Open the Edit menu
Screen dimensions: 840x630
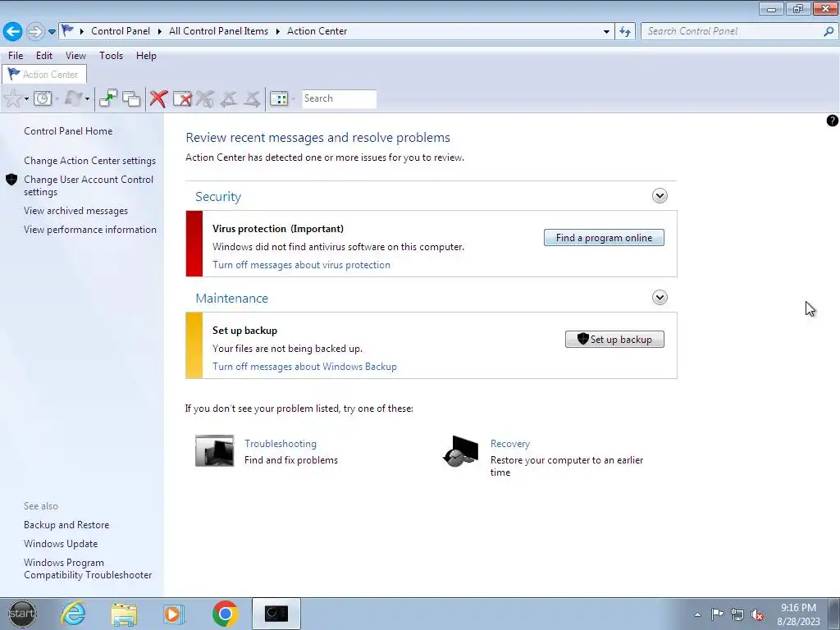click(44, 56)
